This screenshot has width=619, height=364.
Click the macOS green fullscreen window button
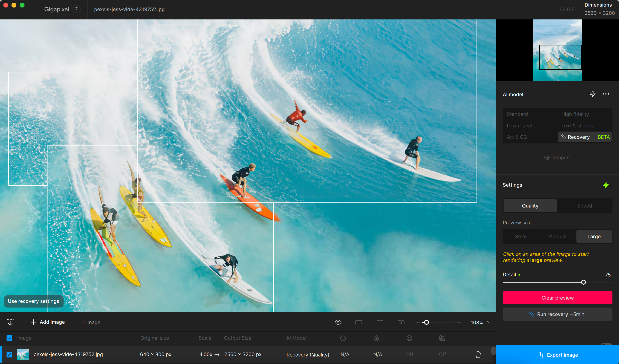22,5
